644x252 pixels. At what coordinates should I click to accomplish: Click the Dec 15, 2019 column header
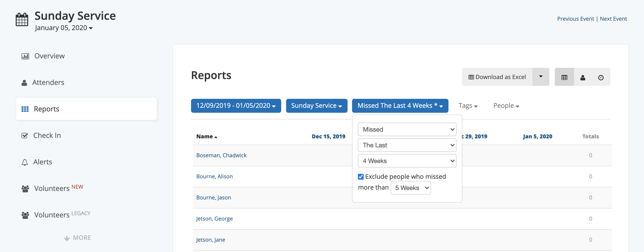pos(329,137)
